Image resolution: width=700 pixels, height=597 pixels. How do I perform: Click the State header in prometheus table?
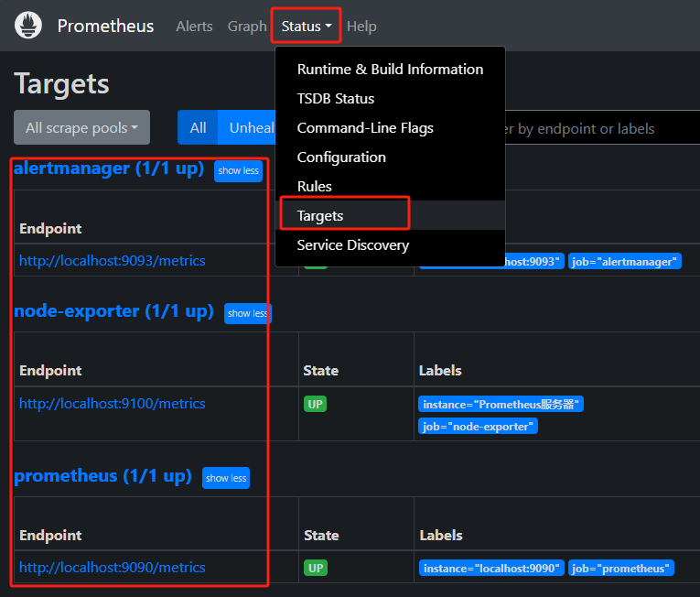pos(321,536)
